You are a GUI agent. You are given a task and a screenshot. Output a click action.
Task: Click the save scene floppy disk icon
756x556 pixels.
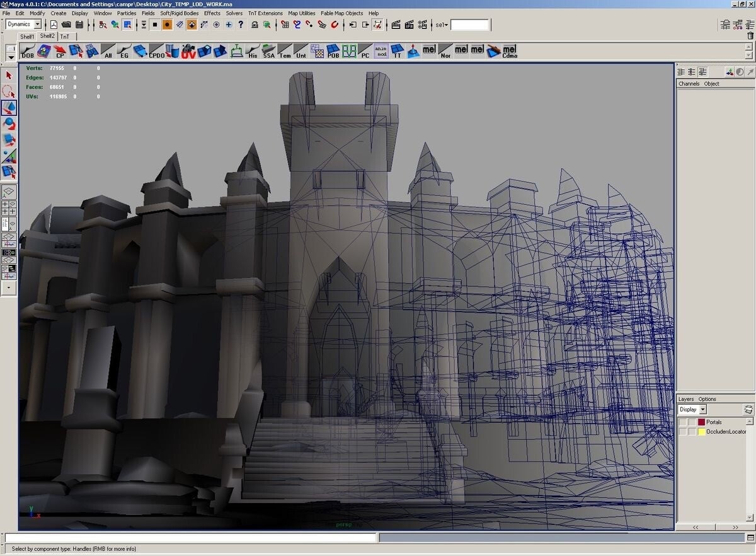click(79, 25)
